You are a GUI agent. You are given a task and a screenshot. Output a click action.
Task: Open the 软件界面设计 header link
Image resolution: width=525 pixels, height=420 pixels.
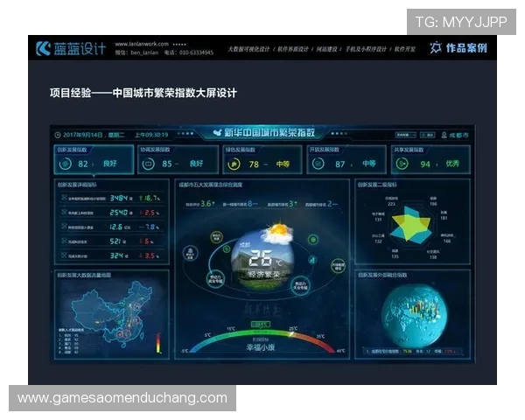point(293,49)
